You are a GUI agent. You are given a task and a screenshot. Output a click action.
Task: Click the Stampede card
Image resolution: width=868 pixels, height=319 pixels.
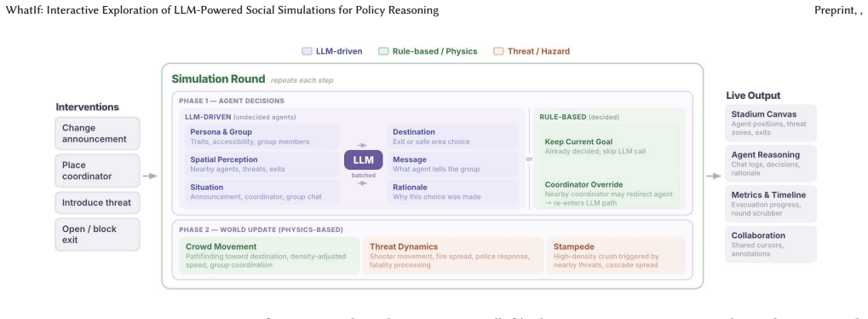coord(616,255)
